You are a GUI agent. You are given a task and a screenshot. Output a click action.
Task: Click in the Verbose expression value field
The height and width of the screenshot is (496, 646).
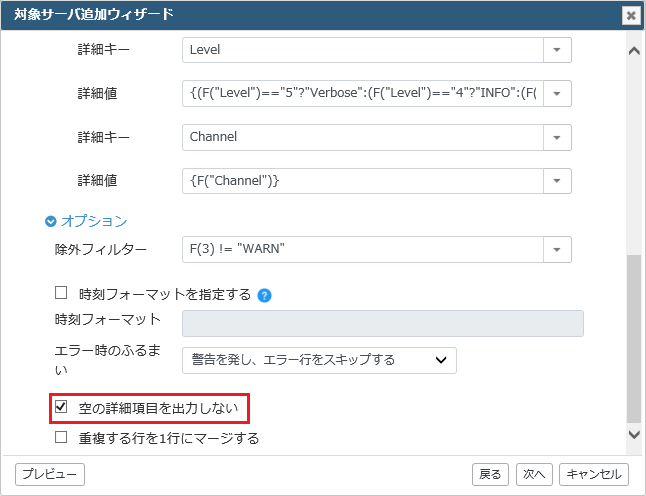(363, 94)
